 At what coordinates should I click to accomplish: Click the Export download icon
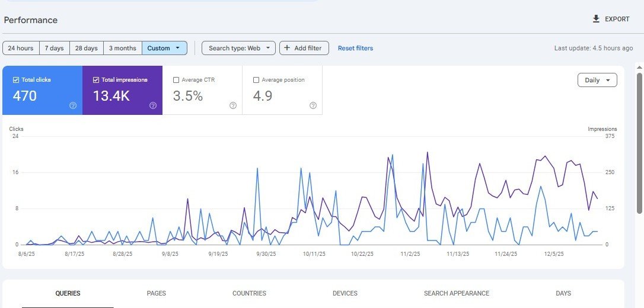point(596,19)
